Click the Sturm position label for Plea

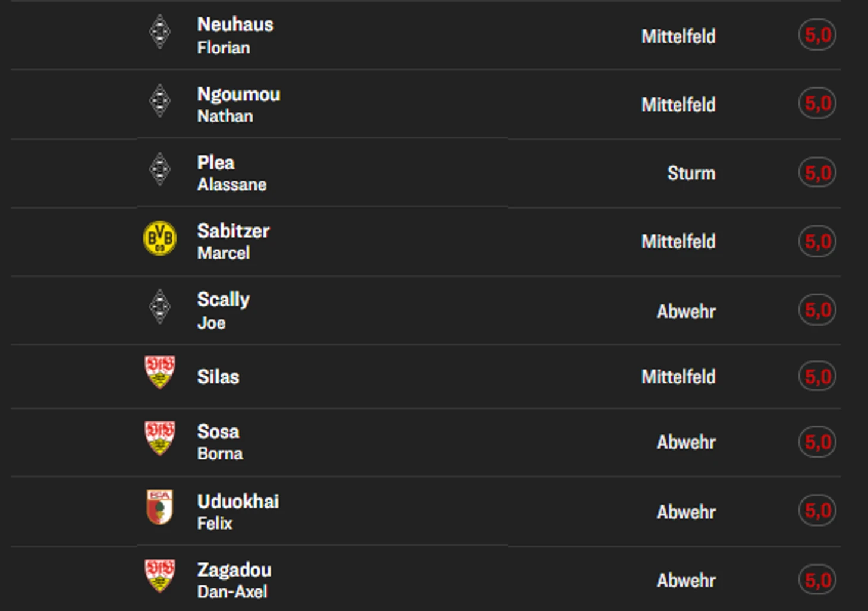(x=691, y=174)
